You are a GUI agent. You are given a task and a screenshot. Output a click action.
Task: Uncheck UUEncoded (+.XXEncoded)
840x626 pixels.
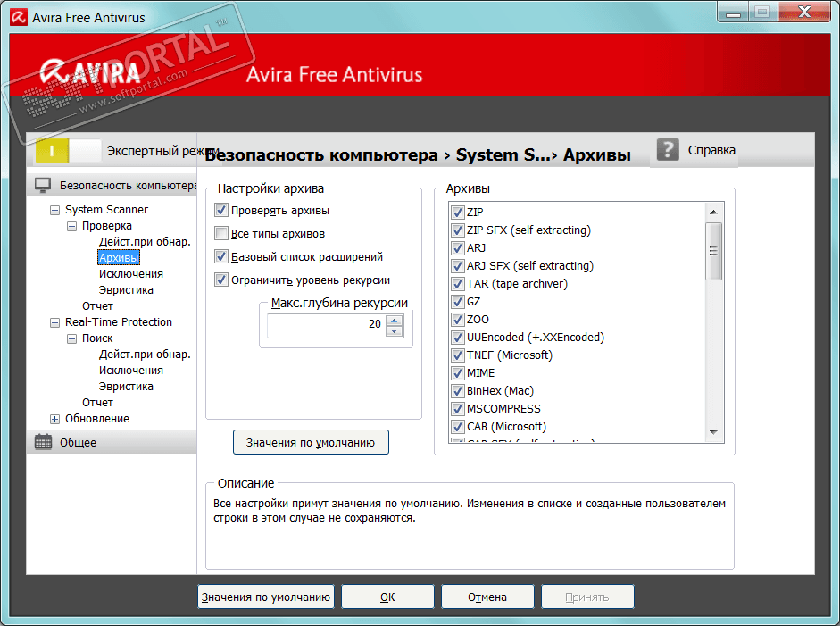click(x=458, y=338)
